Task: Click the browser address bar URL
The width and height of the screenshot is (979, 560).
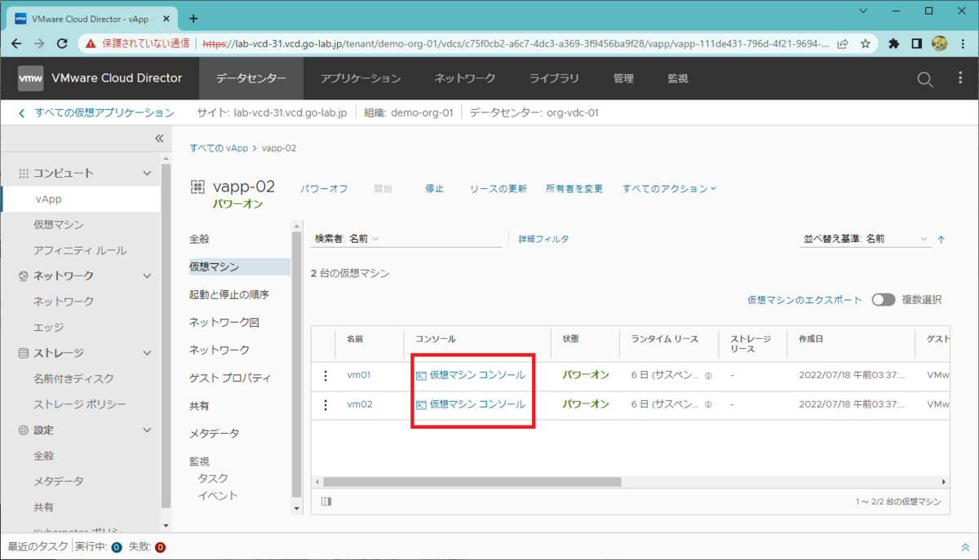Action: pos(514,43)
